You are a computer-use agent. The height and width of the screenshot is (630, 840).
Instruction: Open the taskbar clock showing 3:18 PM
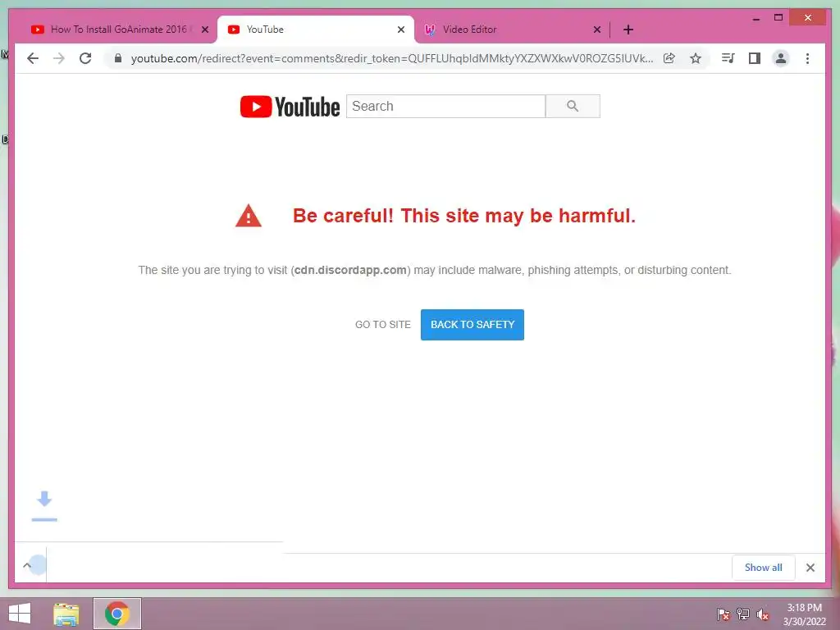point(804,614)
